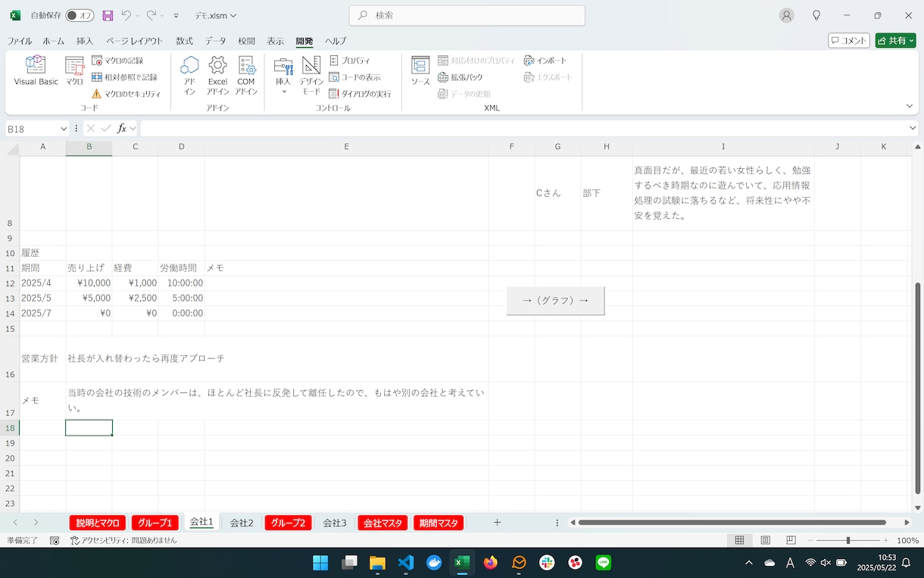Toggle the 自動保存 autosave switch
The image size is (924, 578).
(x=80, y=15)
